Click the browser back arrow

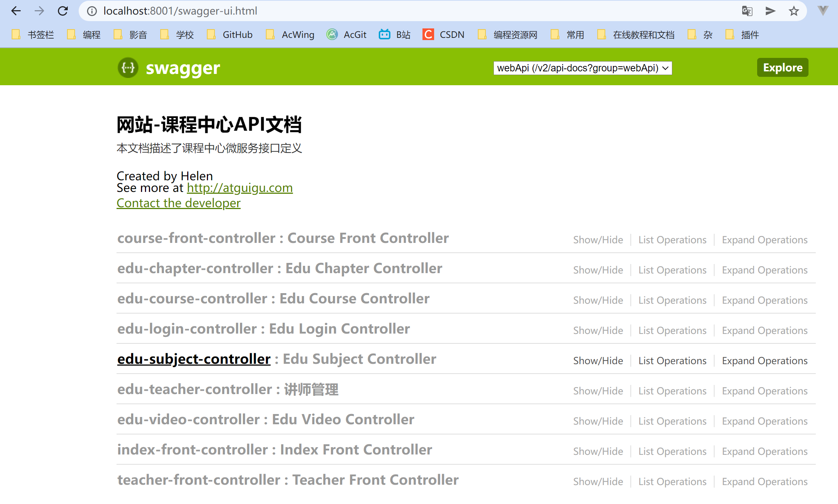[x=16, y=11]
